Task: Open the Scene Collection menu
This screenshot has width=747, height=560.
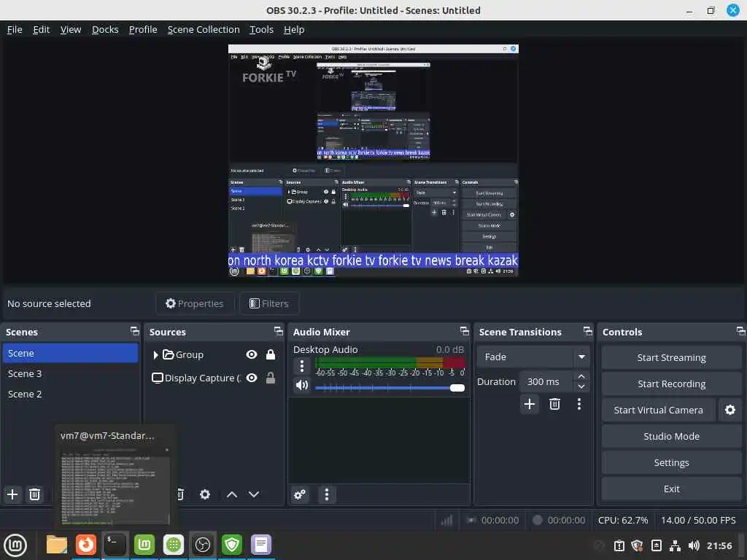Action: pyautogui.click(x=204, y=29)
